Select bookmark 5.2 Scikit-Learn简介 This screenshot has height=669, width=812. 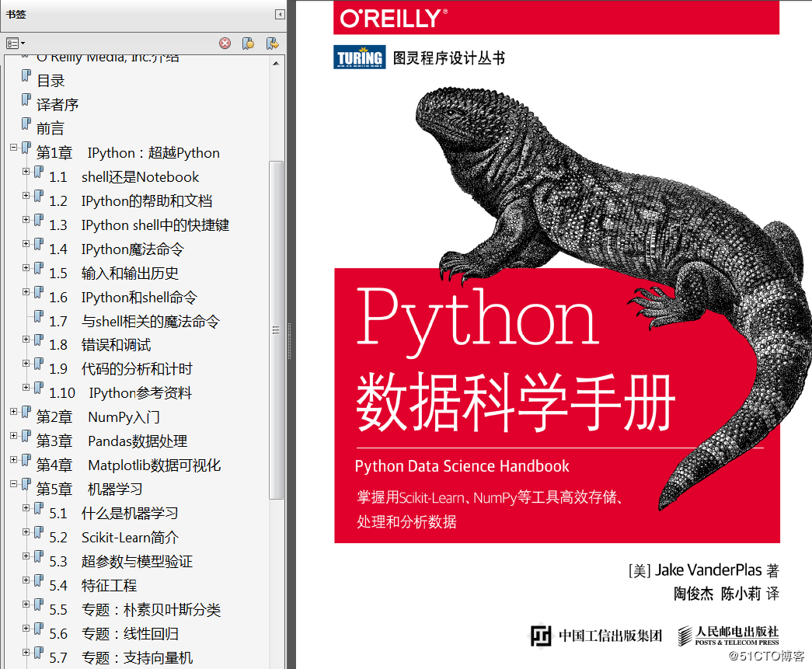pos(113,538)
